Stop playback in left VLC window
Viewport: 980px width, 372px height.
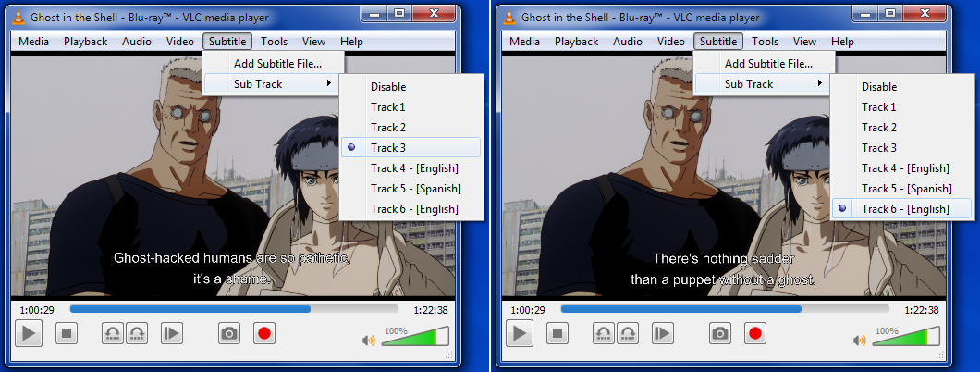click(x=67, y=333)
